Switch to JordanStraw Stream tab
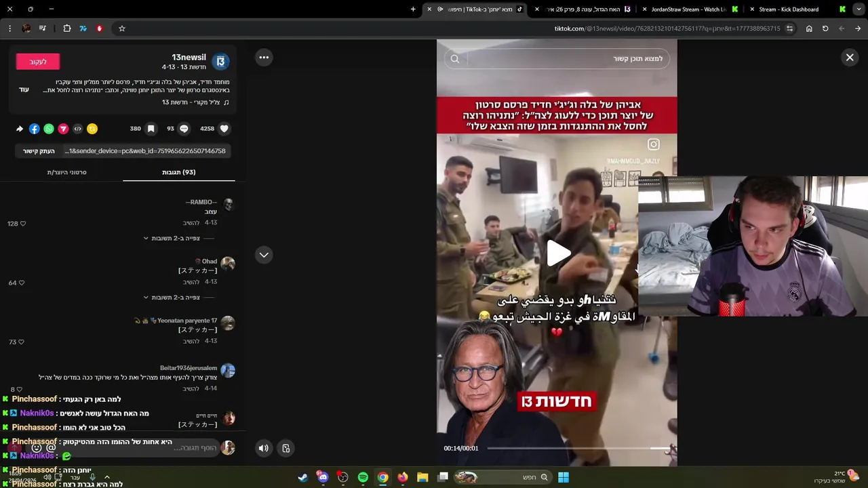This screenshot has height=488, width=868. pos(688,9)
